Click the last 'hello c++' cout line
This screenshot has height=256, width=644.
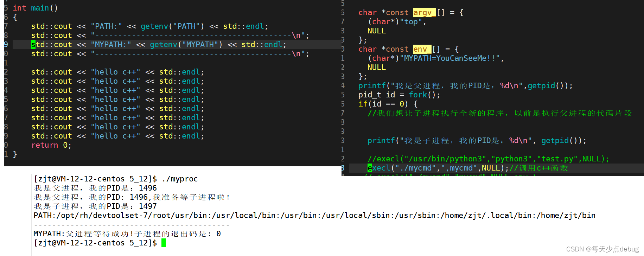pos(117,136)
